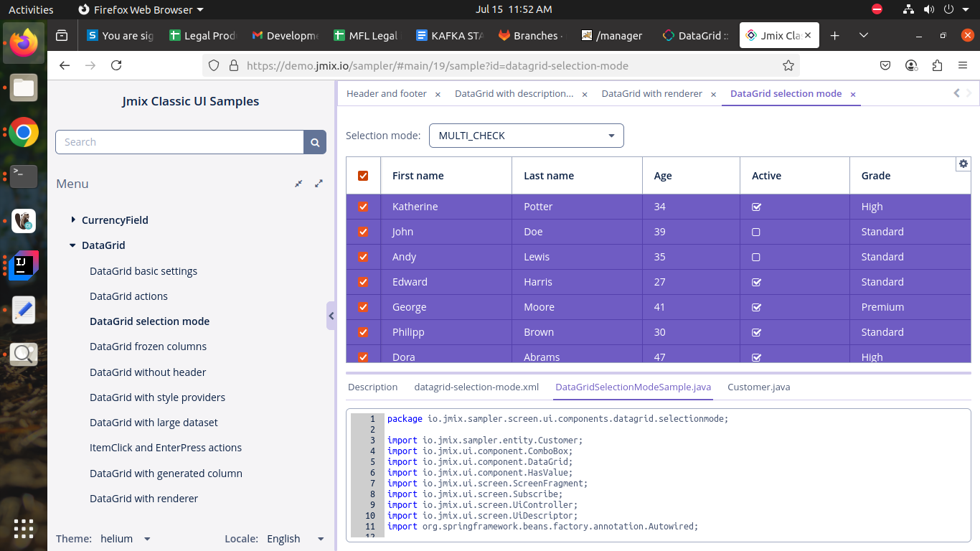Uncheck the John Doe row checkbox
980x551 pixels.
coord(363,232)
